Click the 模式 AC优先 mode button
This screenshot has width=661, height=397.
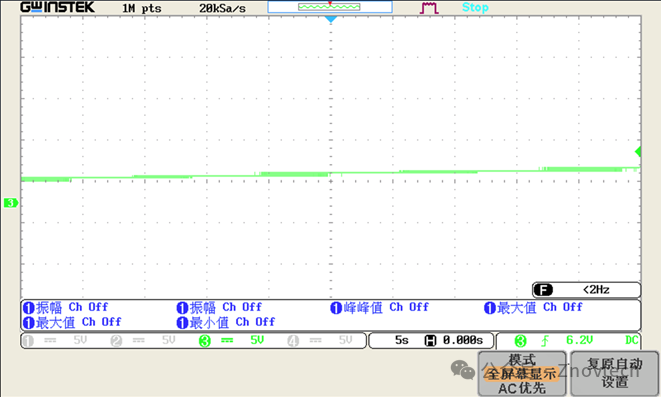coord(522,374)
